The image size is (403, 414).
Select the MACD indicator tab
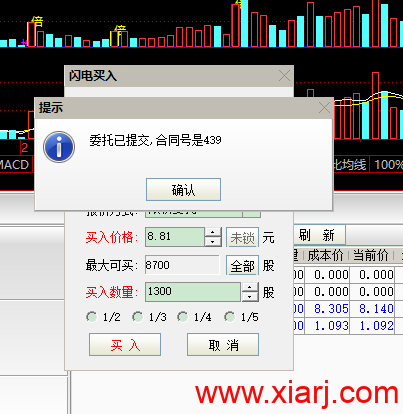click(x=15, y=165)
